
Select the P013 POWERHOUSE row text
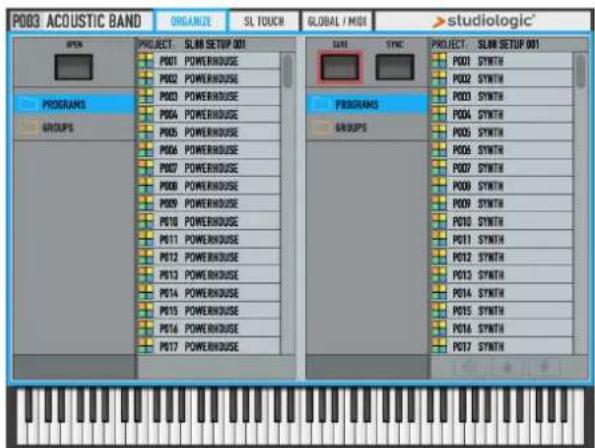199,275
